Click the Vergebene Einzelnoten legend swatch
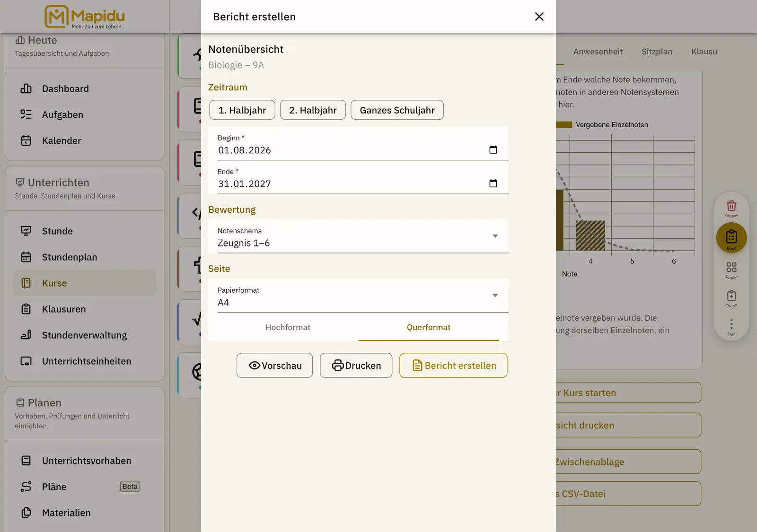 point(564,125)
